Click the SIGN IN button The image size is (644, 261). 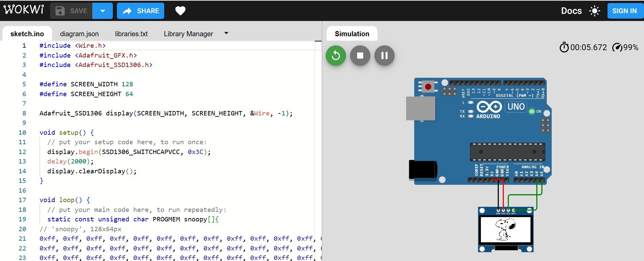(x=624, y=11)
